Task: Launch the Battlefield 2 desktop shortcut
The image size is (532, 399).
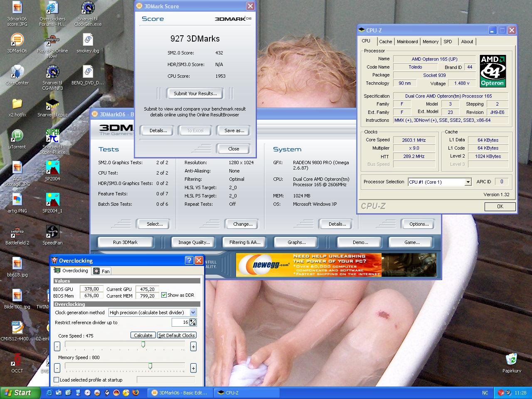Action: click(x=17, y=235)
